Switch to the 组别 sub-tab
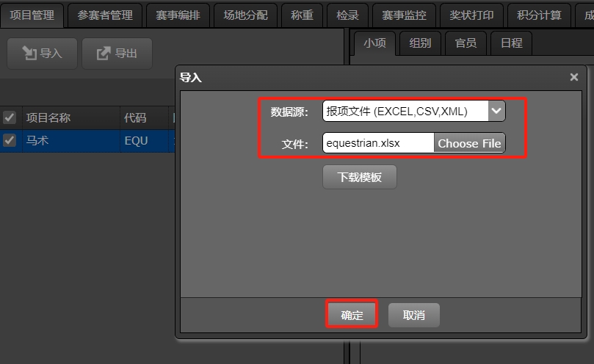The width and height of the screenshot is (594, 364). 420,43
